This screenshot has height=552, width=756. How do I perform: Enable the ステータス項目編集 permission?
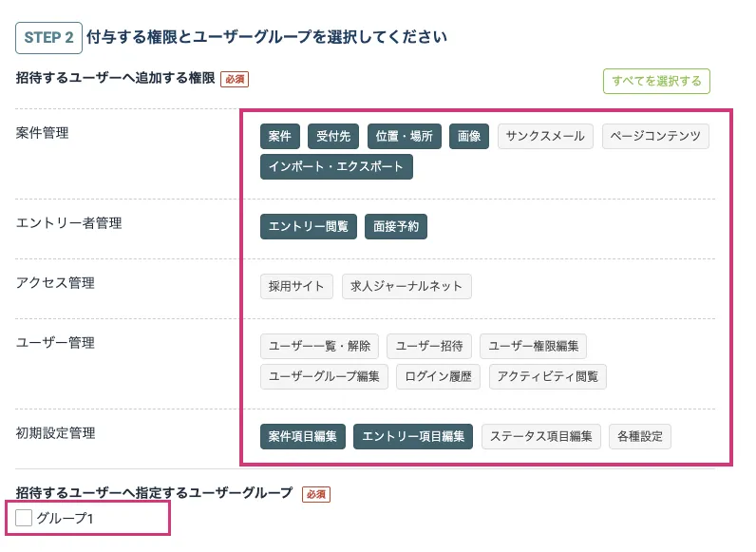(541, 436)
